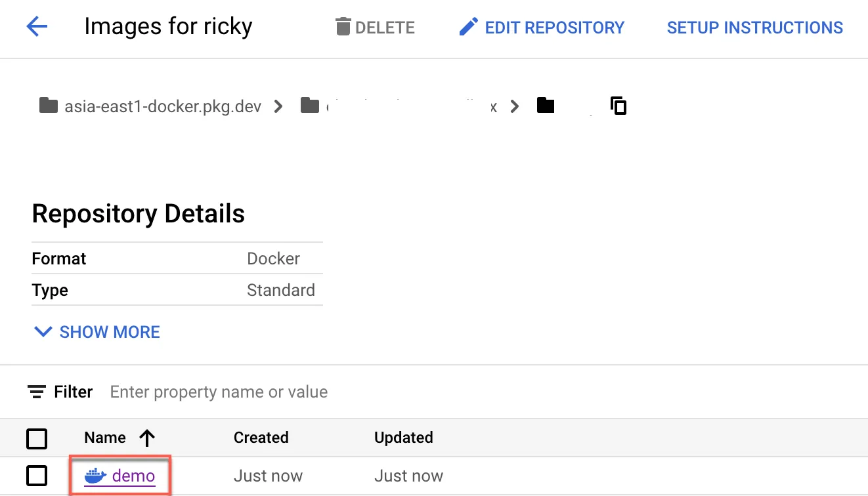Click the Created column header

point(261,438)
